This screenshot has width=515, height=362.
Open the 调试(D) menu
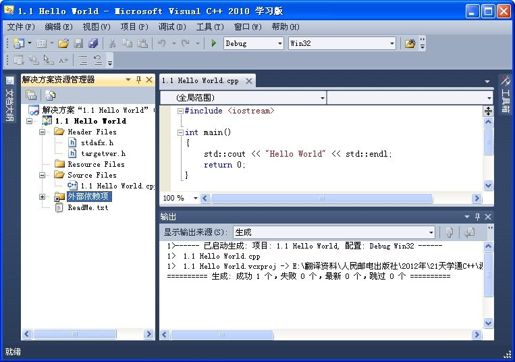coord(172,27)
